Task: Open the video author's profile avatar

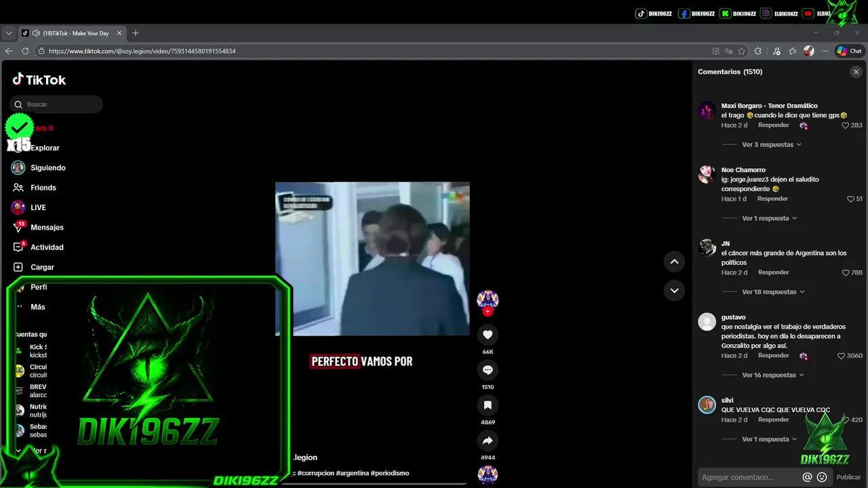Action: [x=488, y=299]
